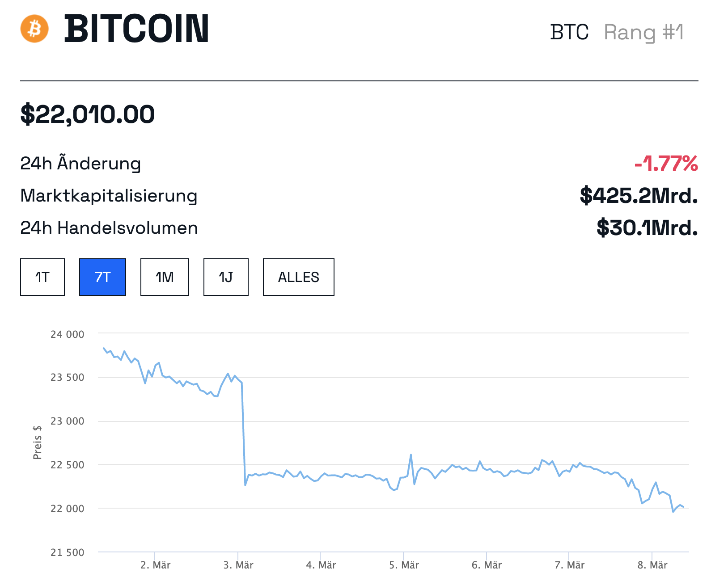Viewport: 728px width, 581px height.
Task: Click the Rang #1 label
Action: tap(643, 32)
